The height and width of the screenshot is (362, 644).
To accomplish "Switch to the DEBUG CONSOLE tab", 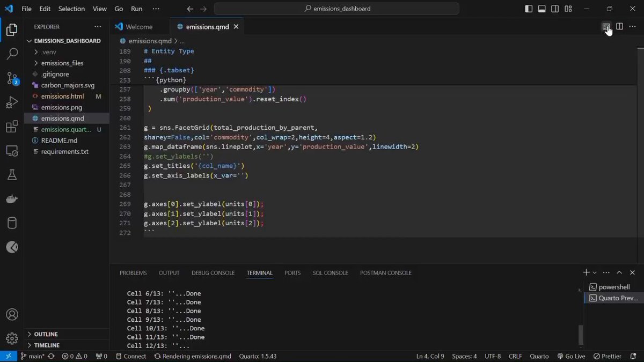I will (213, 273).
